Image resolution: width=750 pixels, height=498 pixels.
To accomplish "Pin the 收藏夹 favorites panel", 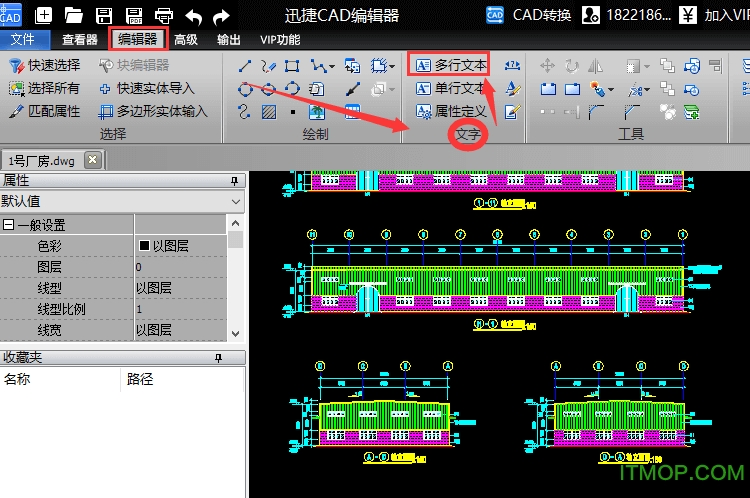I will [235, 357].
